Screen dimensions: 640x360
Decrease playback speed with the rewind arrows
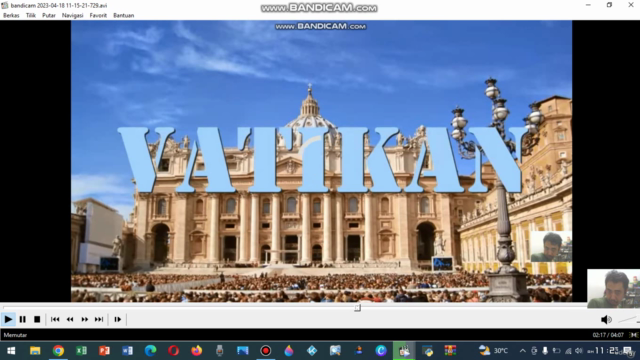[x=70, y=319]
